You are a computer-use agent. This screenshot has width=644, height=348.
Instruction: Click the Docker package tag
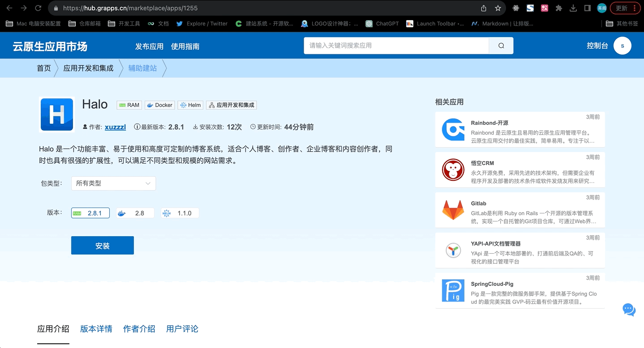[x=159, y=105]
